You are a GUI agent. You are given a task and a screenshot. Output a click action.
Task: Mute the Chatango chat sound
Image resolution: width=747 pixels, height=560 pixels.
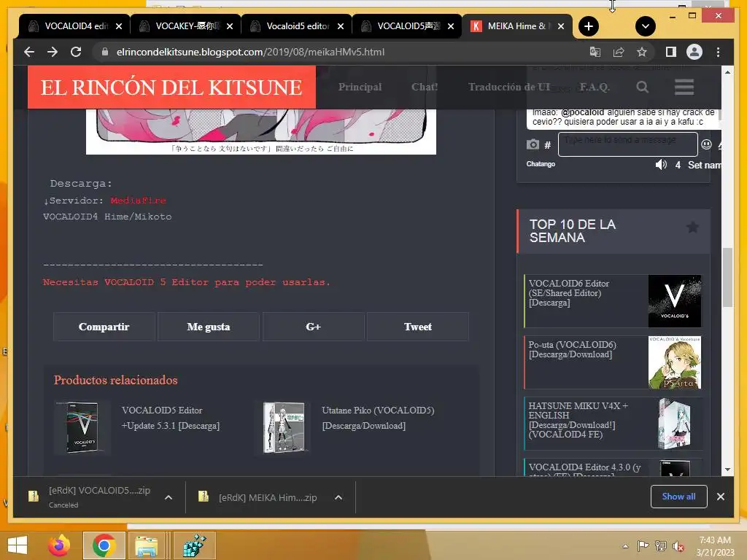pos(661,165)
